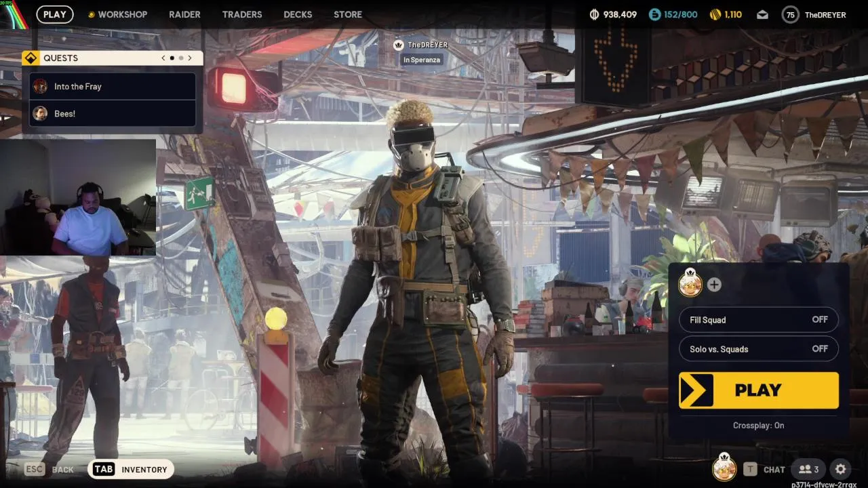Open the Bees! quest
The height and width of the screenshot is (488, 868).
click(x=113, y=114)
